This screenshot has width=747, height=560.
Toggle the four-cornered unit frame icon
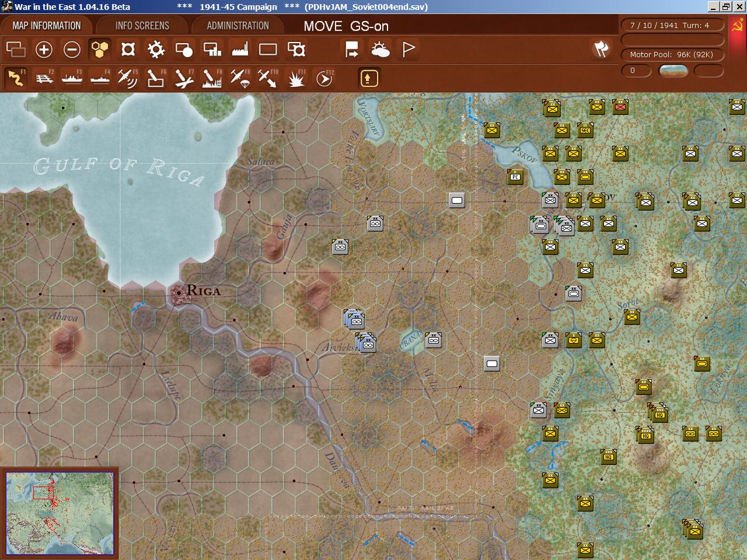tap(128, 50)
